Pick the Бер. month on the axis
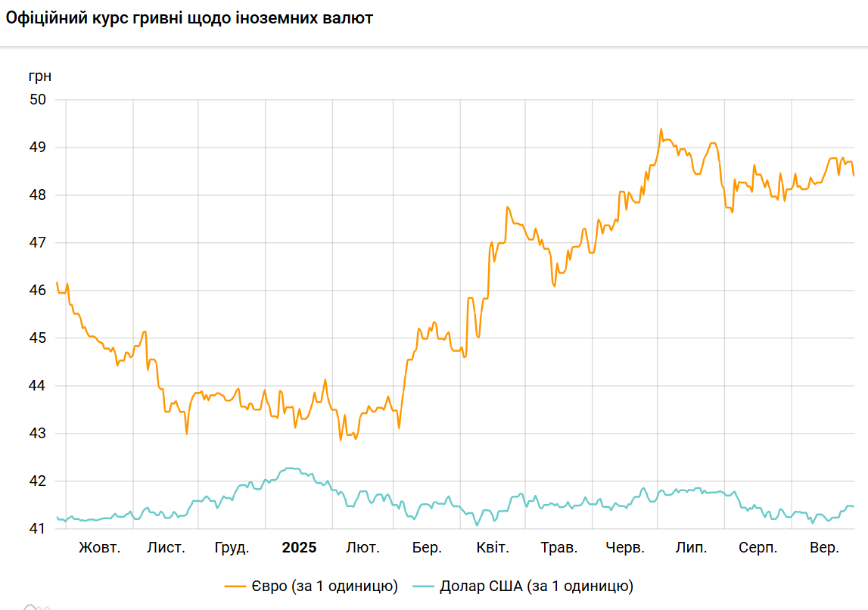The height and width of the screenshot is (610, 868). [x=427, y=548]
